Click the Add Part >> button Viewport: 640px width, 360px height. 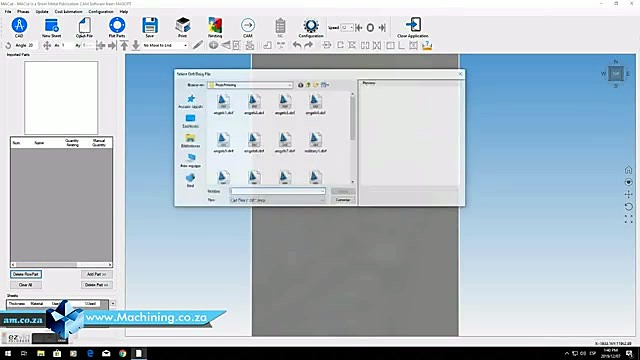97,274
